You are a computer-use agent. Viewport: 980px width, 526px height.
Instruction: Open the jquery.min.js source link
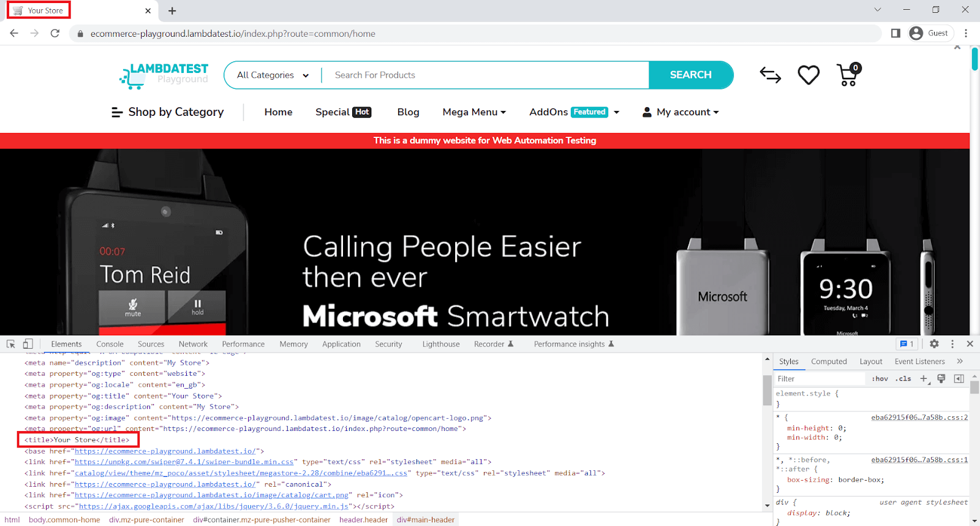[x=214, y=506]
